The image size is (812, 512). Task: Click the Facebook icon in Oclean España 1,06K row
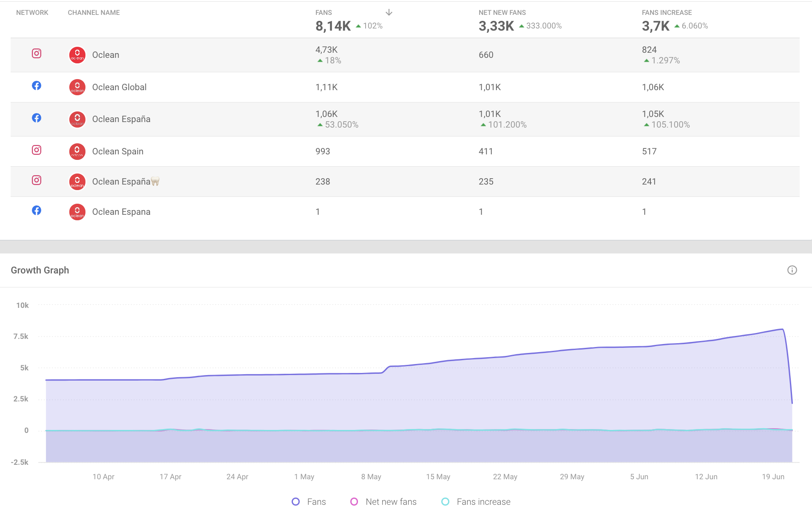pos(37,118)
